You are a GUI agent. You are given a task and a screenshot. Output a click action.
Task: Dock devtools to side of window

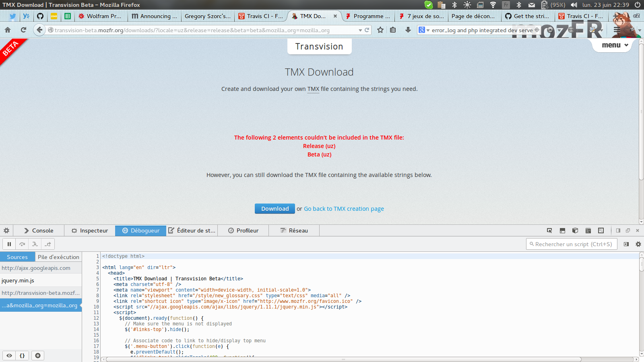(618, 230)
